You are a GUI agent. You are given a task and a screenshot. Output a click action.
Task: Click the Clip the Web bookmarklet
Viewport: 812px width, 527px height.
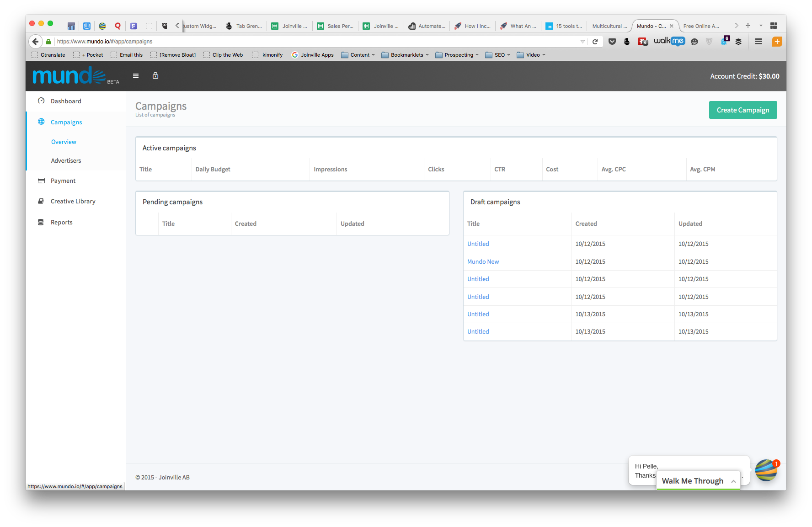click(224, 55)
